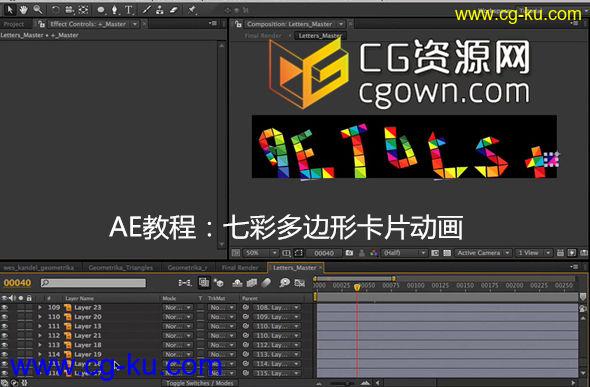The image size is (590, 387).
Task: Select the Eraser tool
Action: click(173, 10)
